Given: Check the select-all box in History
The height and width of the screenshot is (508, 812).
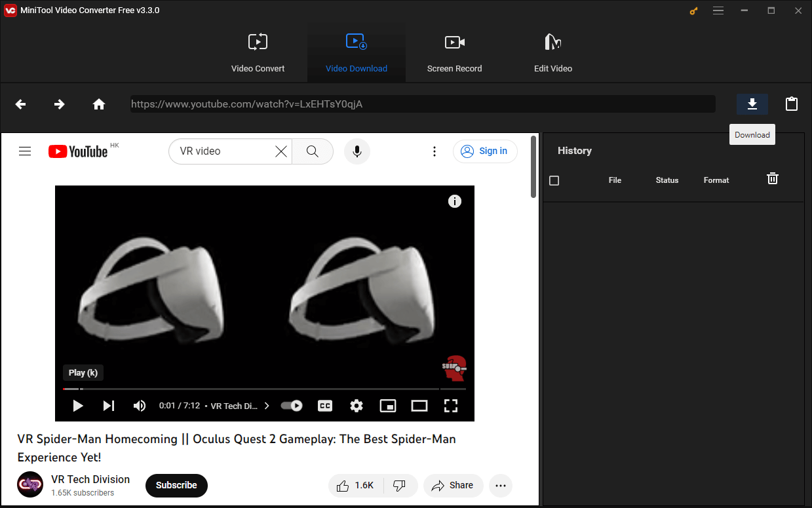Looking at the screenshot, I should pos(554,180).
